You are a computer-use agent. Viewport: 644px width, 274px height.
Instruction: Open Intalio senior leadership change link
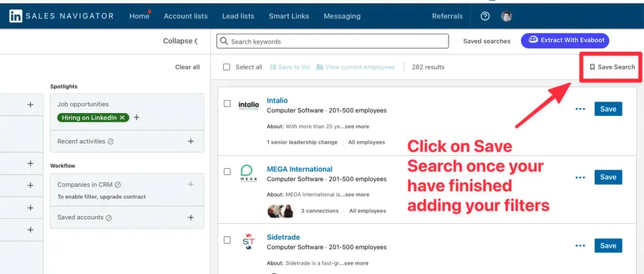click(302, 142)
